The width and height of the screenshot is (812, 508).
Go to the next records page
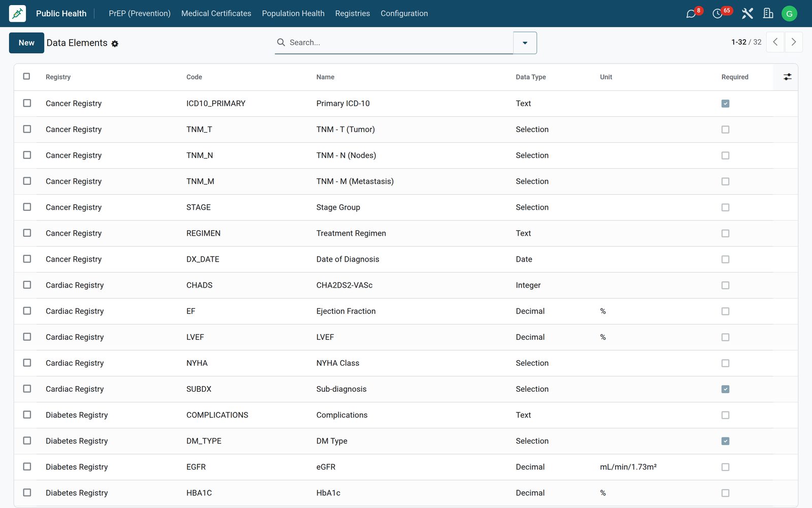pyautogui.click(x=793, y=42)
